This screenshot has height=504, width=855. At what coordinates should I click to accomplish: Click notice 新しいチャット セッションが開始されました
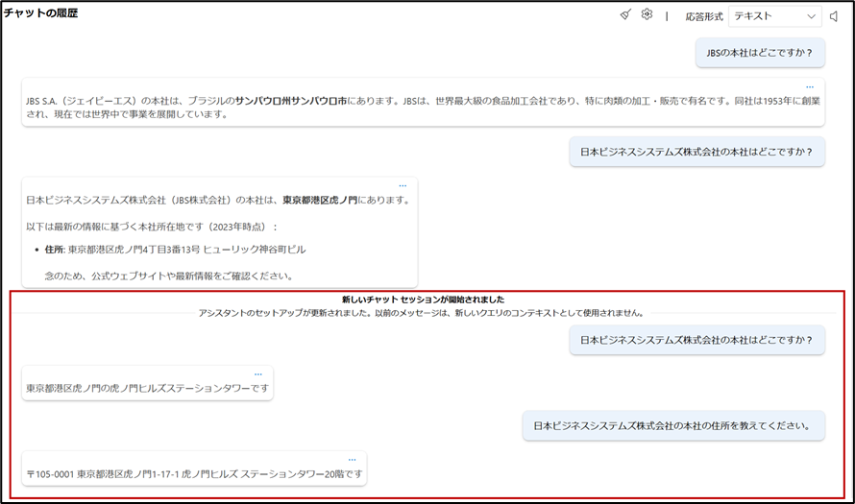(423, 300)
